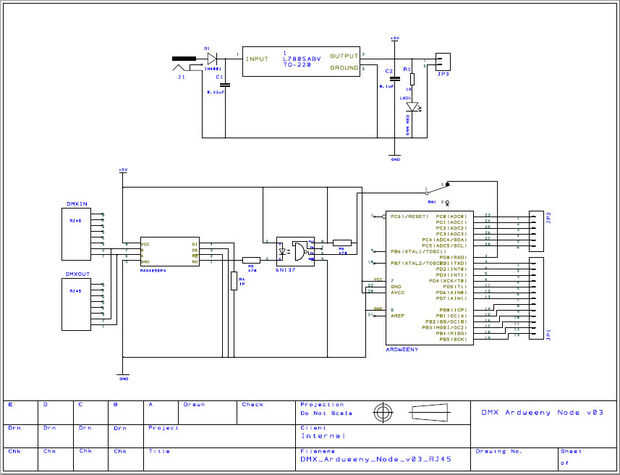Click the cone projection symbol
This screenshot has width=620, height=475.
(x=429, y=413)
